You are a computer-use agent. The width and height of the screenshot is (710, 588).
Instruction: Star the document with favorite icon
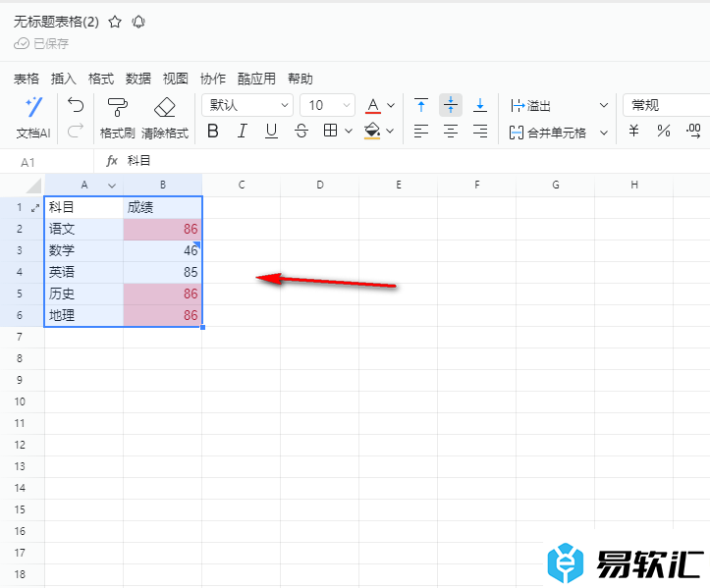115,22
